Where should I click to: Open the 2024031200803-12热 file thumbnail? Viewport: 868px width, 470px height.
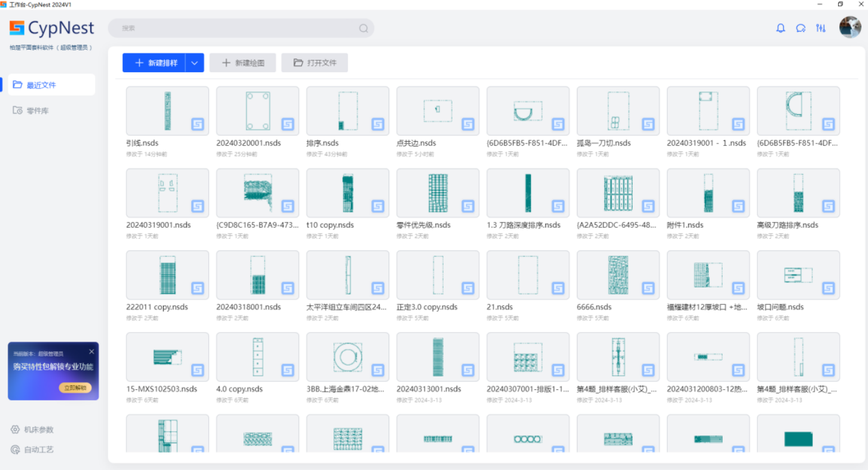tap(708, 356)
